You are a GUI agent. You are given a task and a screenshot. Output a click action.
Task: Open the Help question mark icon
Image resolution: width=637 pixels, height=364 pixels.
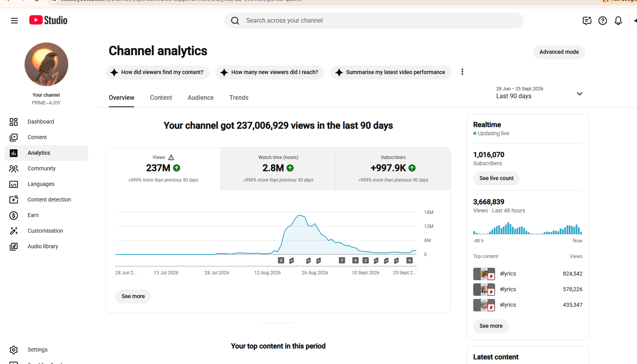pyautogui.click(x=603, y=21)
